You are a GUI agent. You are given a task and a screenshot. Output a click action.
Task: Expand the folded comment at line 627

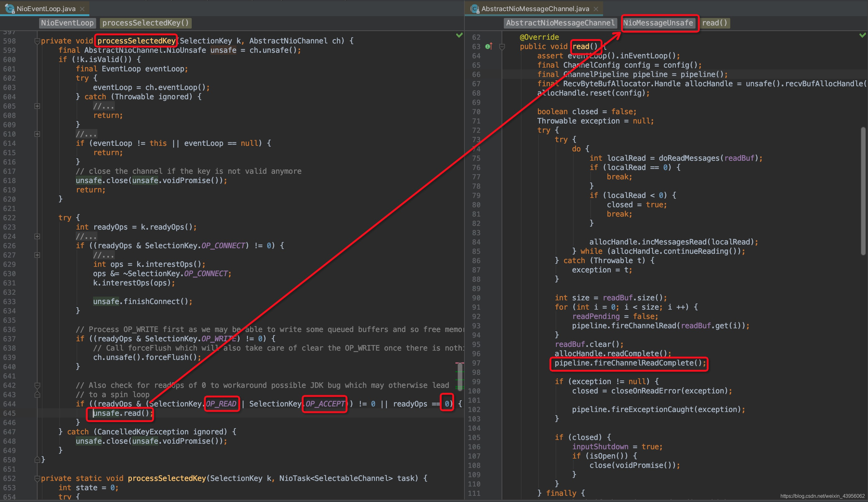pos(37,255)
